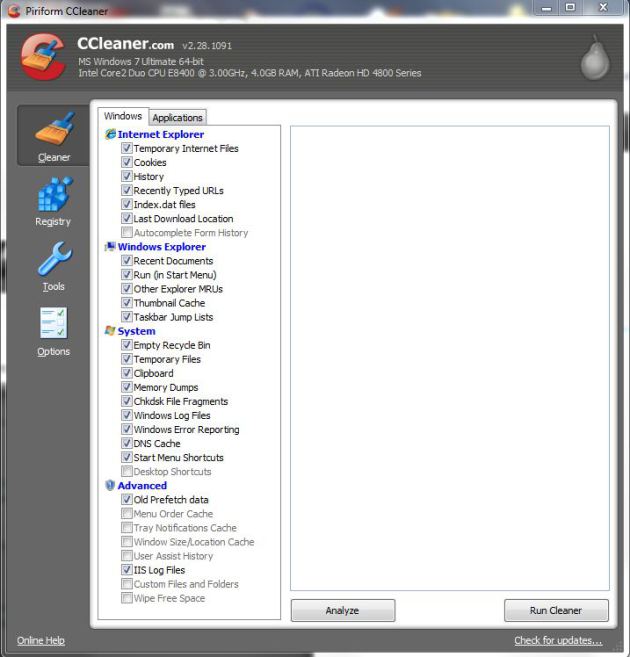630x657 pixels.
Task: Switch to the Applications tab
Action: (x=178, y=117)
